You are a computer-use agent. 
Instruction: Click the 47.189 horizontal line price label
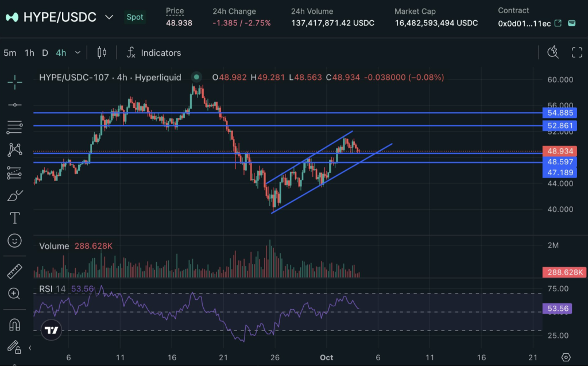[x=560, y=173]
